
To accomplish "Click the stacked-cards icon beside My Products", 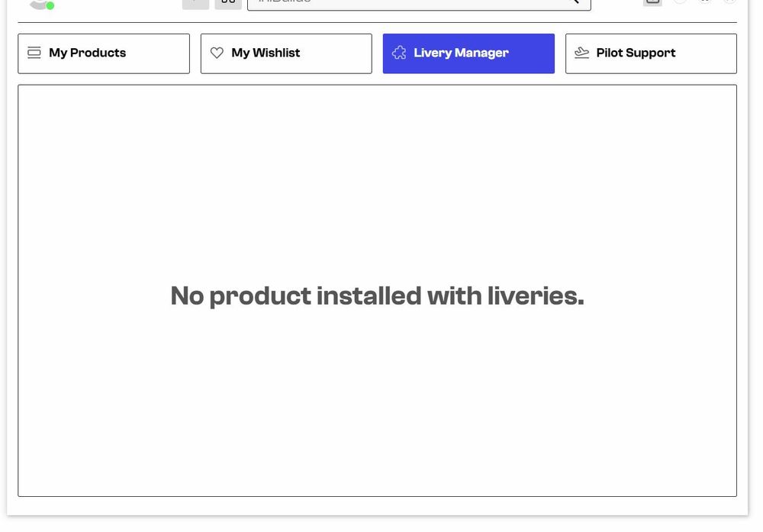I will pos(34,53).
